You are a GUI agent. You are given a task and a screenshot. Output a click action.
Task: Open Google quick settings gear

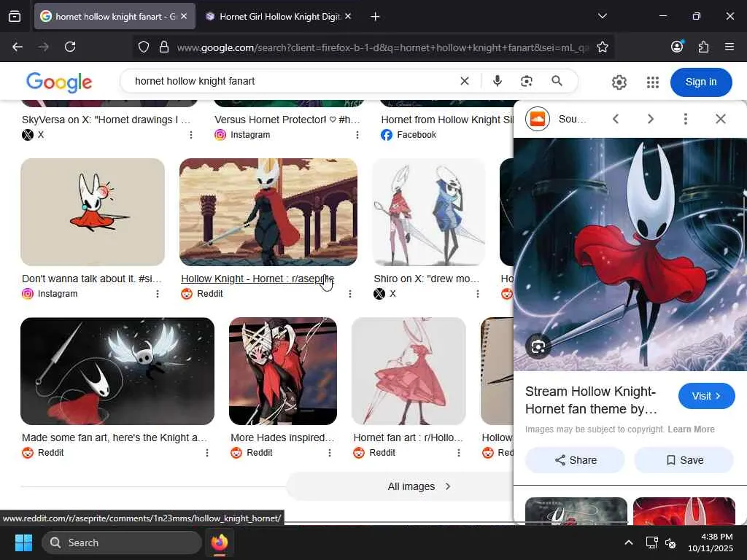(619, 82)
